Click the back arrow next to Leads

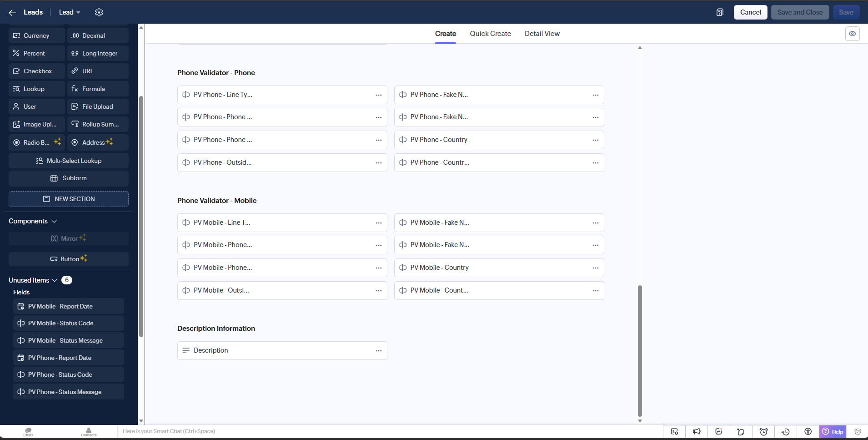click(12, 12)
